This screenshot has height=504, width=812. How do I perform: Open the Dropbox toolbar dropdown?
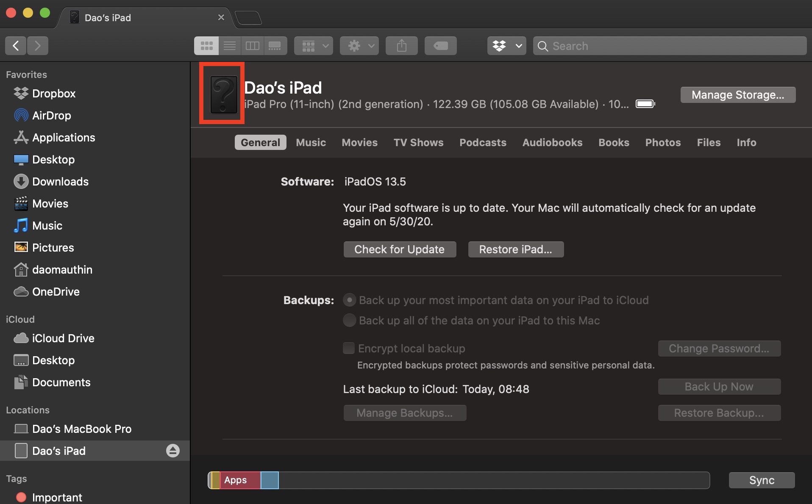507,46
